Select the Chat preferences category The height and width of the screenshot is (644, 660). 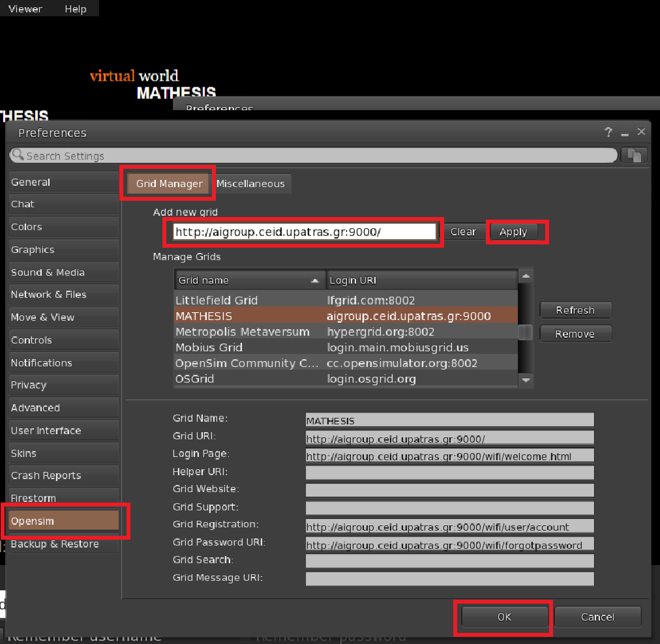63,204
